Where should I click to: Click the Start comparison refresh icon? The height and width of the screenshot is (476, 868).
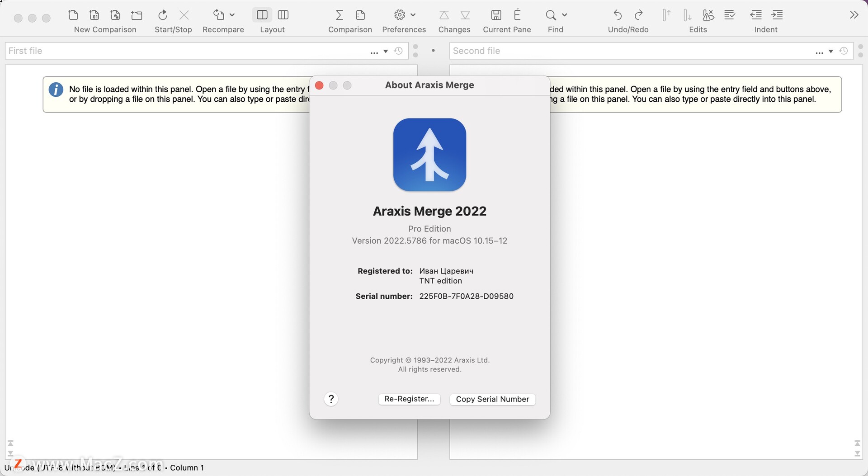[163, 15]
